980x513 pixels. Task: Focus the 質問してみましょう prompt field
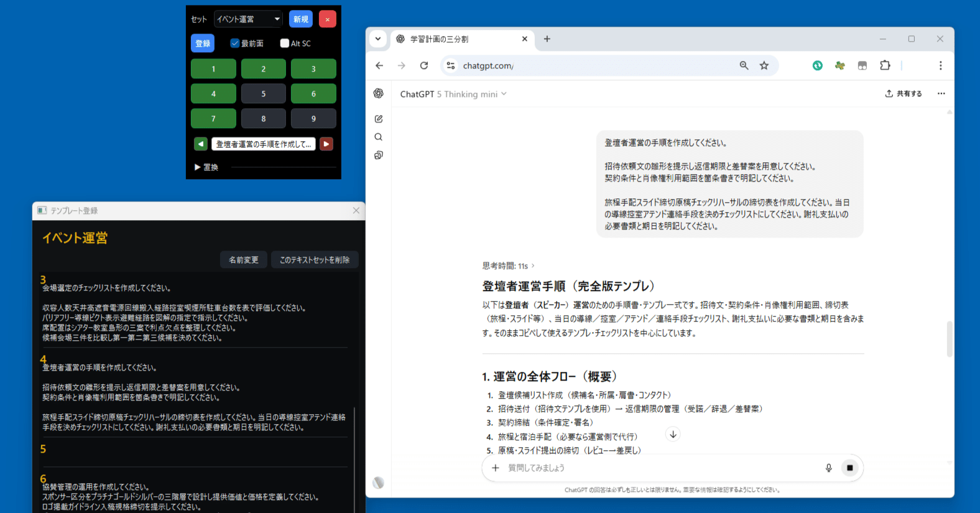[660, 468]
